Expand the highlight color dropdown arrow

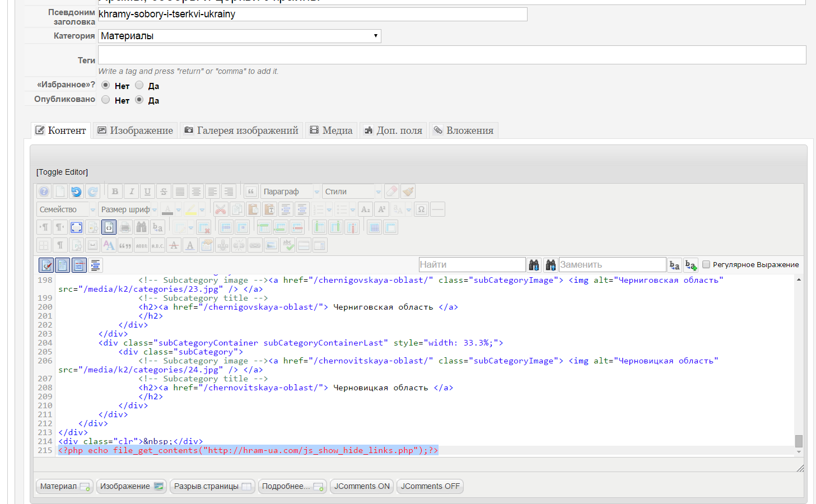point(202,209)
